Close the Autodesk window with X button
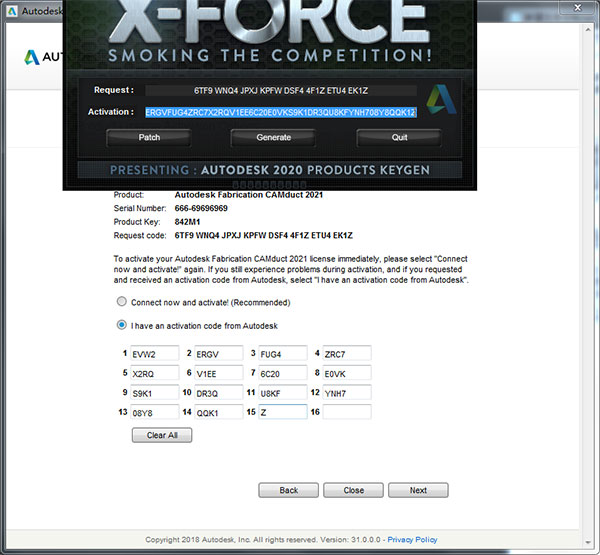600x555 pixels. coord(578,7)
